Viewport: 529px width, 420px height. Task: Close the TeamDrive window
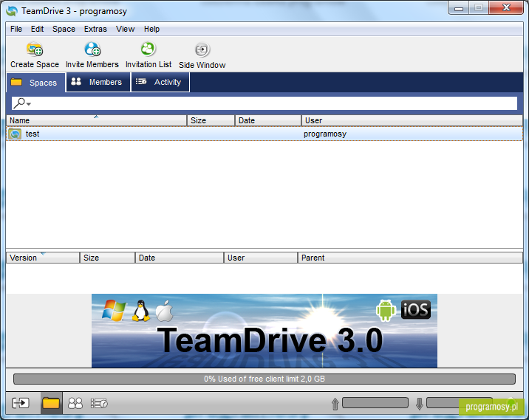tap(505, 8)
